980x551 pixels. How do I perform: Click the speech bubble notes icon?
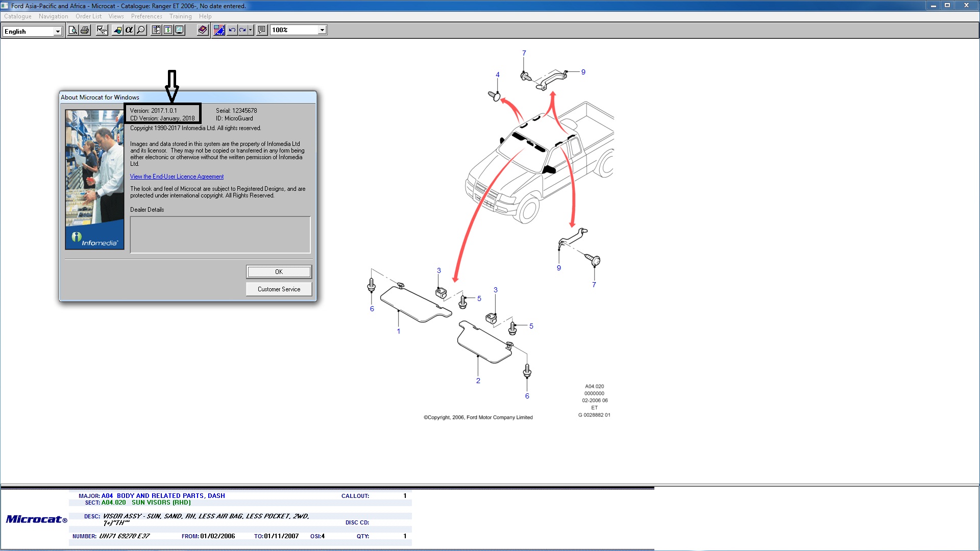262,30
